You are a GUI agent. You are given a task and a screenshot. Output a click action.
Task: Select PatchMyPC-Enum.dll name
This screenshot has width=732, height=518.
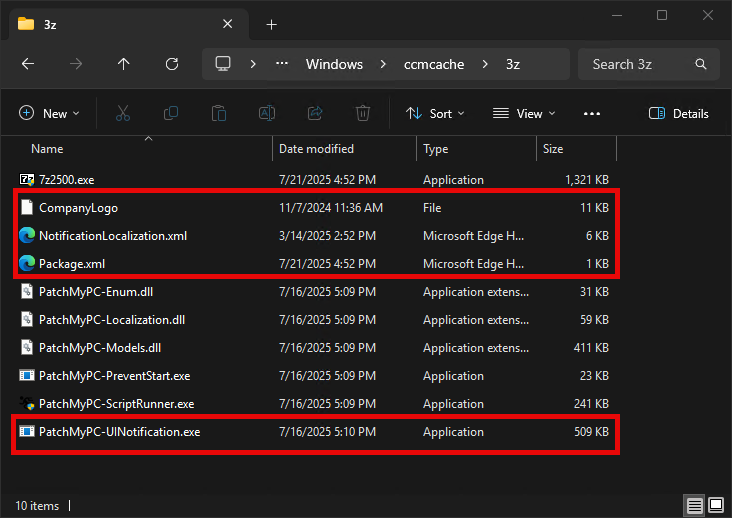(96, 292)
